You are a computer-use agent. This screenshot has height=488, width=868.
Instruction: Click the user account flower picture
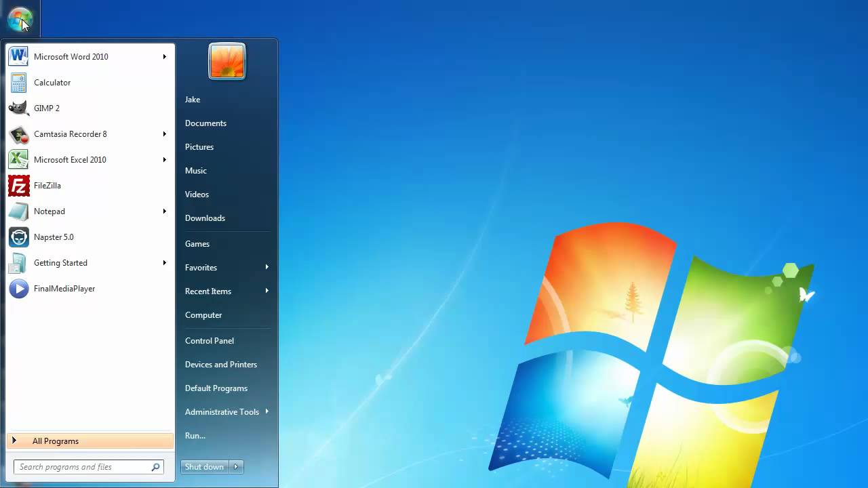[227, 61]
